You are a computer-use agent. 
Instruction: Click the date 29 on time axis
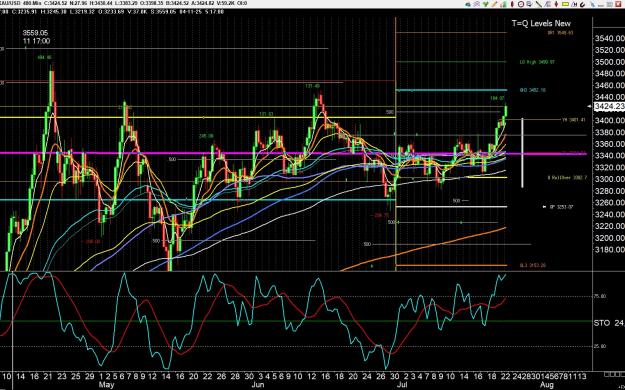click(90, 377)
